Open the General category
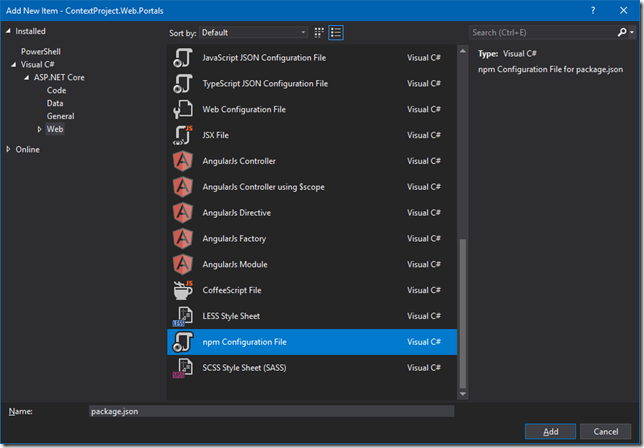 [60, 116]
